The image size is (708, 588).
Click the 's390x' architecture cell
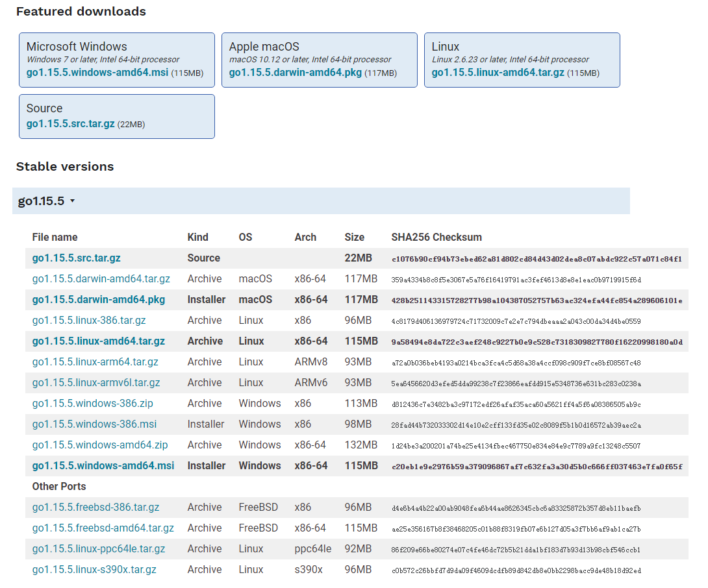pyautogui.click(x=309, y=569)
